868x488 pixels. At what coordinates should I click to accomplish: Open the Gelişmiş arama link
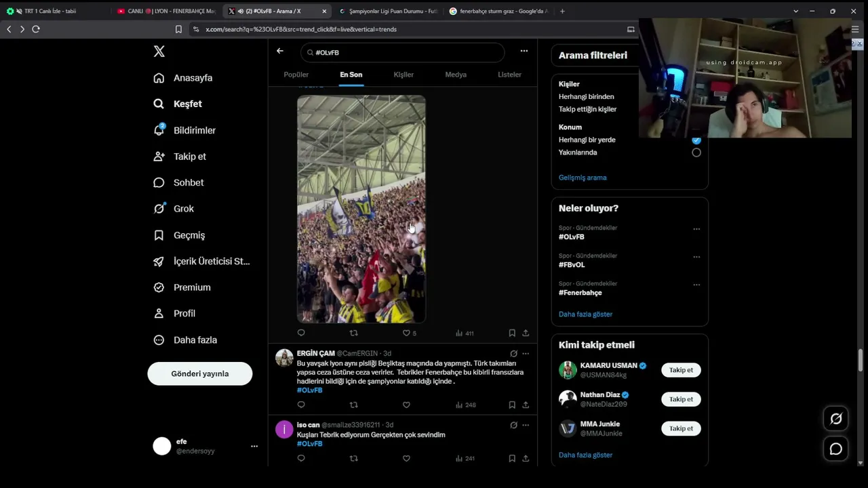[583, 178]
